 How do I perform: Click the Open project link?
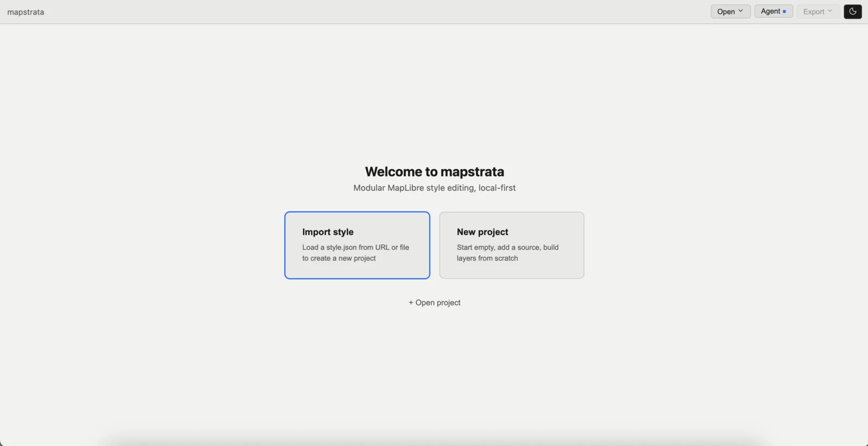[435, 302]
